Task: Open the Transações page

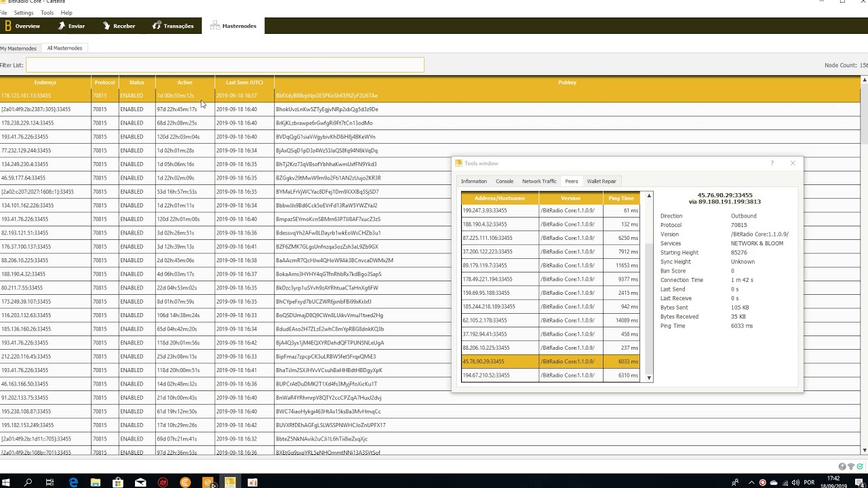Action: [173, 26]
